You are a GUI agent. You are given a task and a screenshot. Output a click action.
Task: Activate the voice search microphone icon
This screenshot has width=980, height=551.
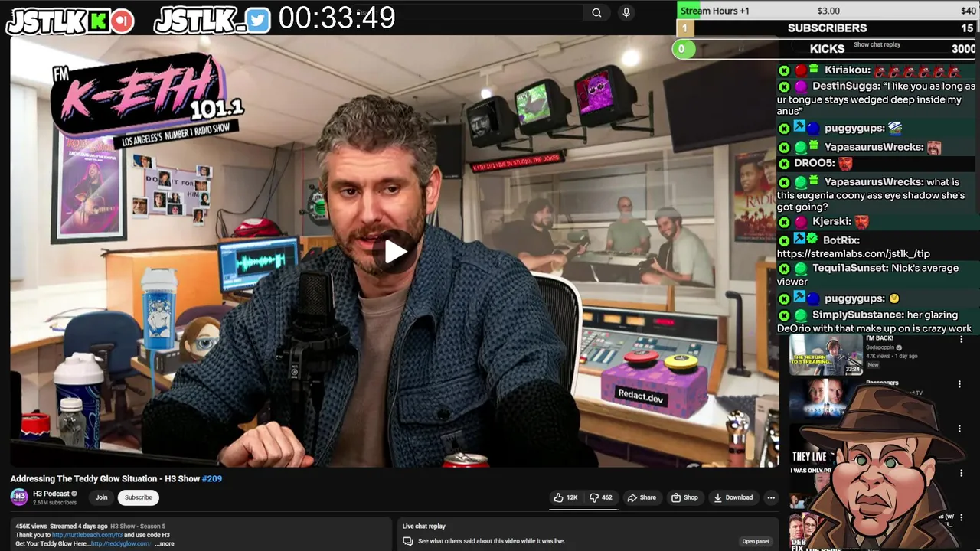pyautogui.click(x=626, y=12)
